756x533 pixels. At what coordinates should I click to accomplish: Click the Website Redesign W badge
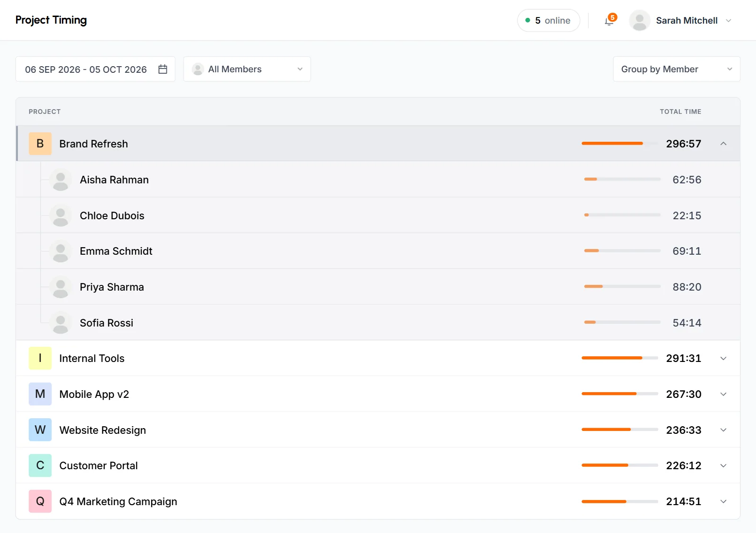(x=40, y=430)
